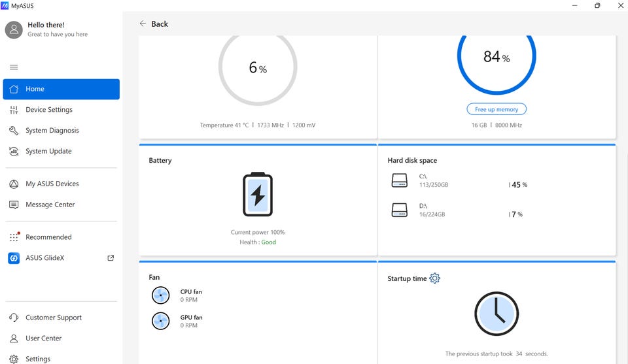The image size is (628, 364).
Task: Click Settings gear icon in sidebar
Action: (14, 359)
